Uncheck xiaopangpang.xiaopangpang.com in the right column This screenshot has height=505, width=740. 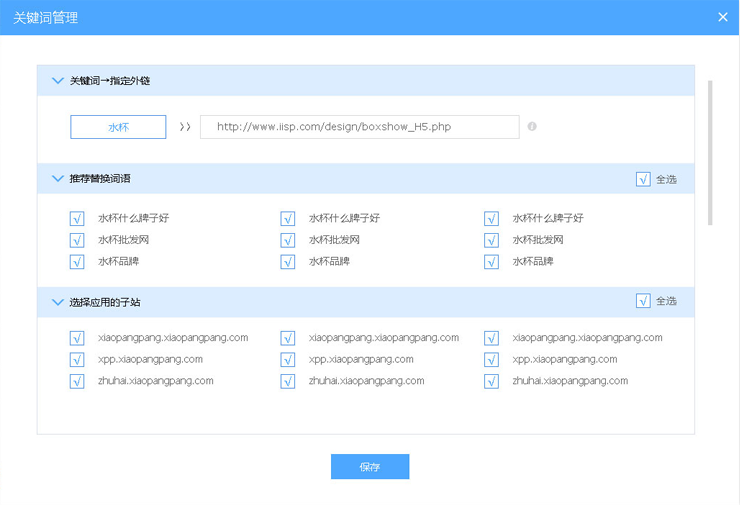[x=491, y=338]
